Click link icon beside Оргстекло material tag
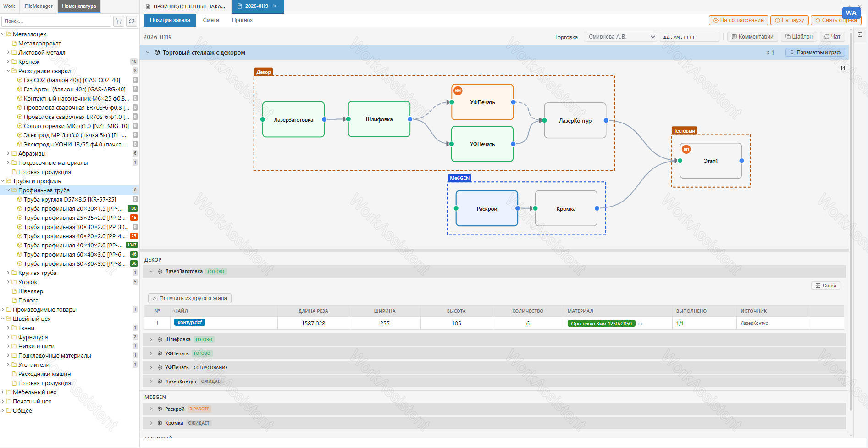Viewport: 868px width, 448px height. pyautogui.click(x=641, y=324)
